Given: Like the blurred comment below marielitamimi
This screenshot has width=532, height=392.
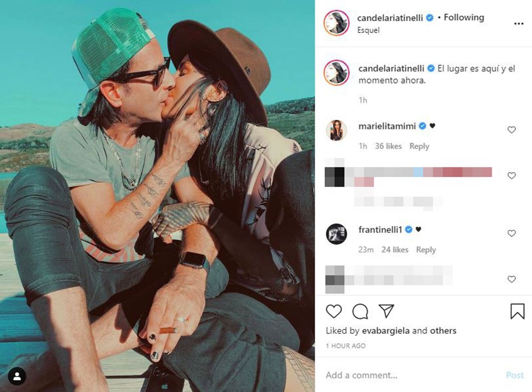Looking at the screenshot, I should (511, 176).
